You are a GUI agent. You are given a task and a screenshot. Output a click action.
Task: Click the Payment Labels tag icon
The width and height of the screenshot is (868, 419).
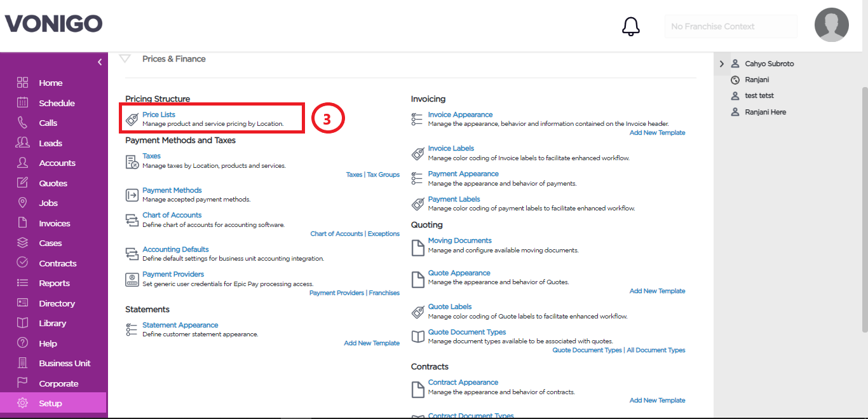tap(417, 204)
